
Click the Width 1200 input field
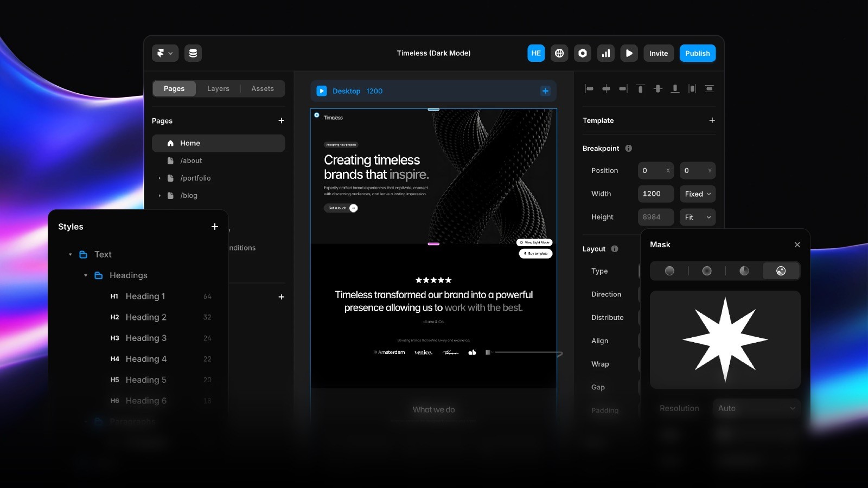click(655, 194)
